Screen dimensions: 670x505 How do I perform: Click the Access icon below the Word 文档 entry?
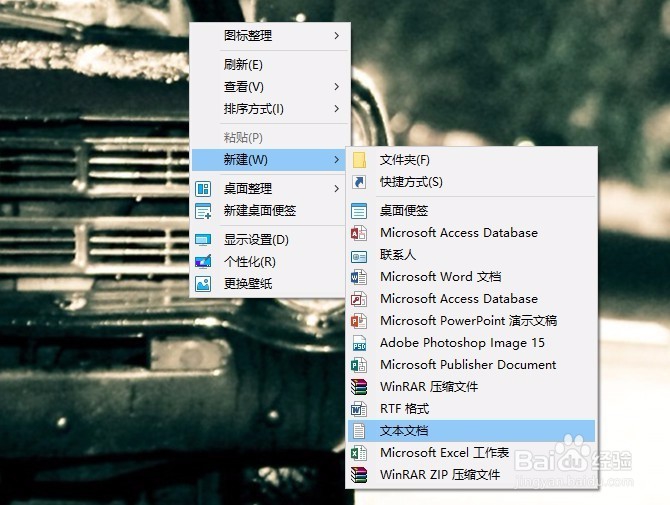359,299
